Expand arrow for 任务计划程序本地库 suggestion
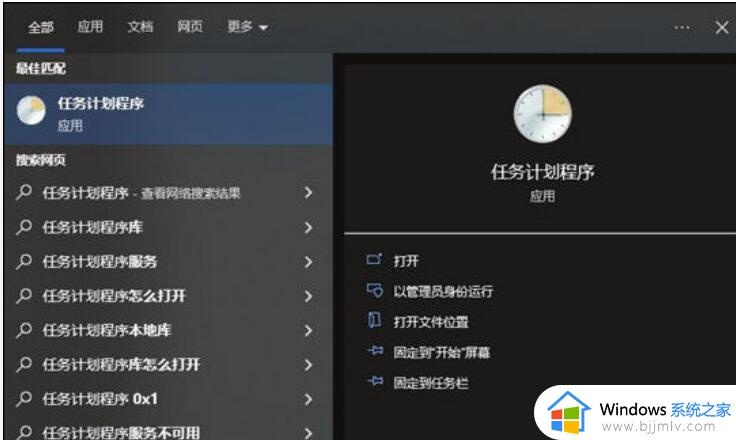The image size is (736, 440). point(308,331)
